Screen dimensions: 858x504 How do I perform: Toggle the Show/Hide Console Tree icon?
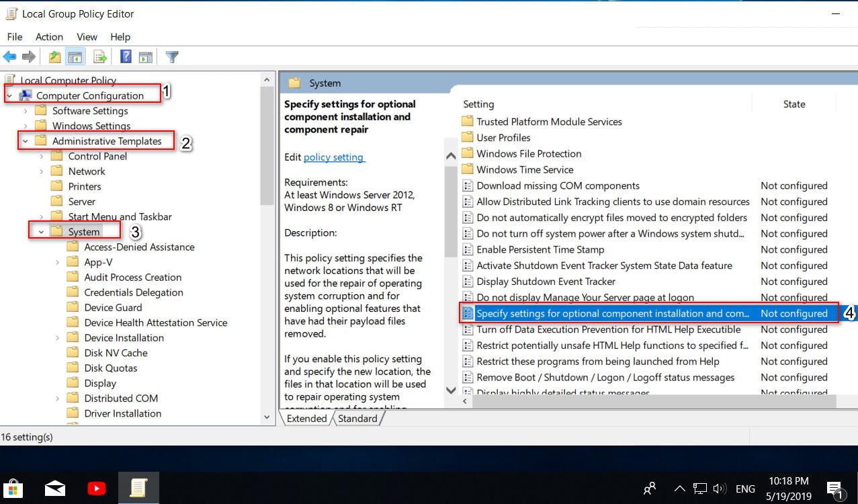pos(75,57)
